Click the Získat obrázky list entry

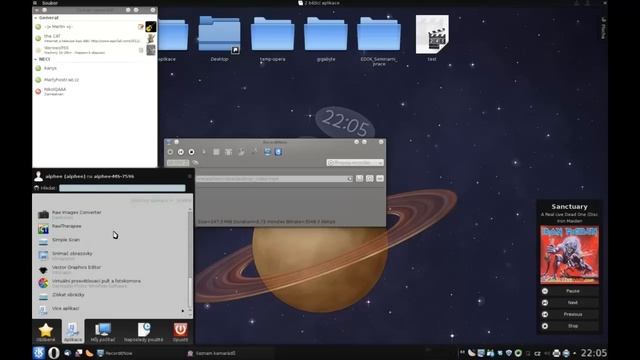coord(110,297)
